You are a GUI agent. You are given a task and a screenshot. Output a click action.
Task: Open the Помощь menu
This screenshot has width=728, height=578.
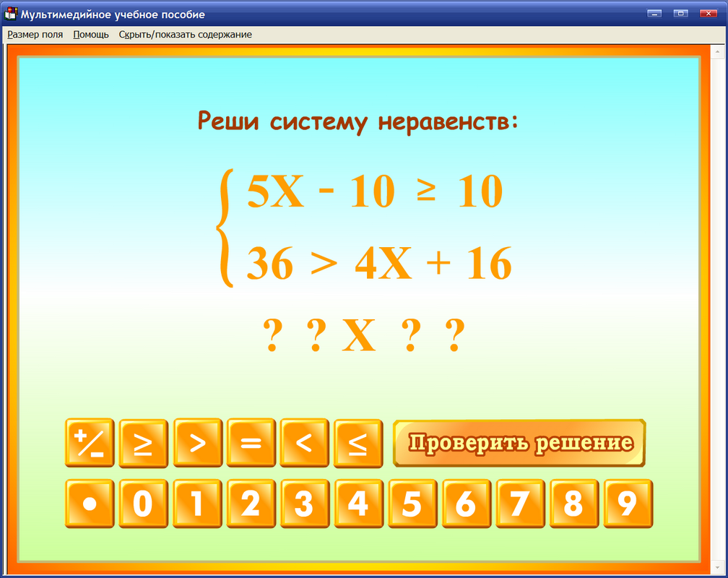90,34
